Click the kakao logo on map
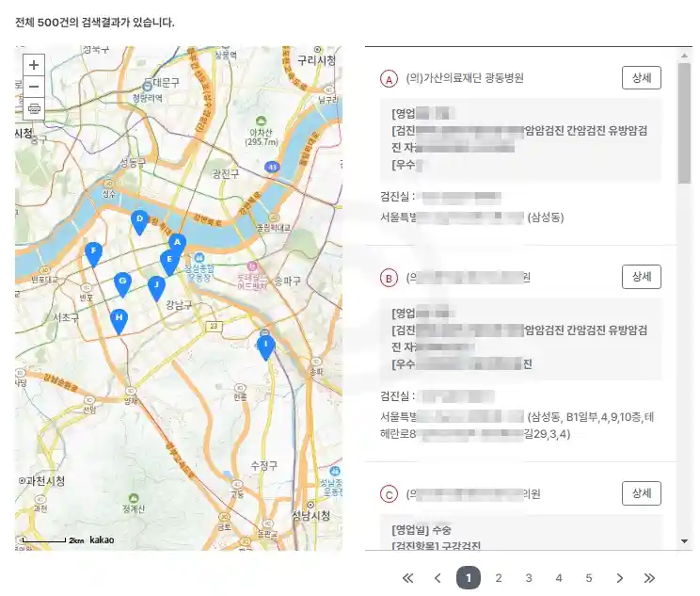The image size is (700, 596). [102, 540]
